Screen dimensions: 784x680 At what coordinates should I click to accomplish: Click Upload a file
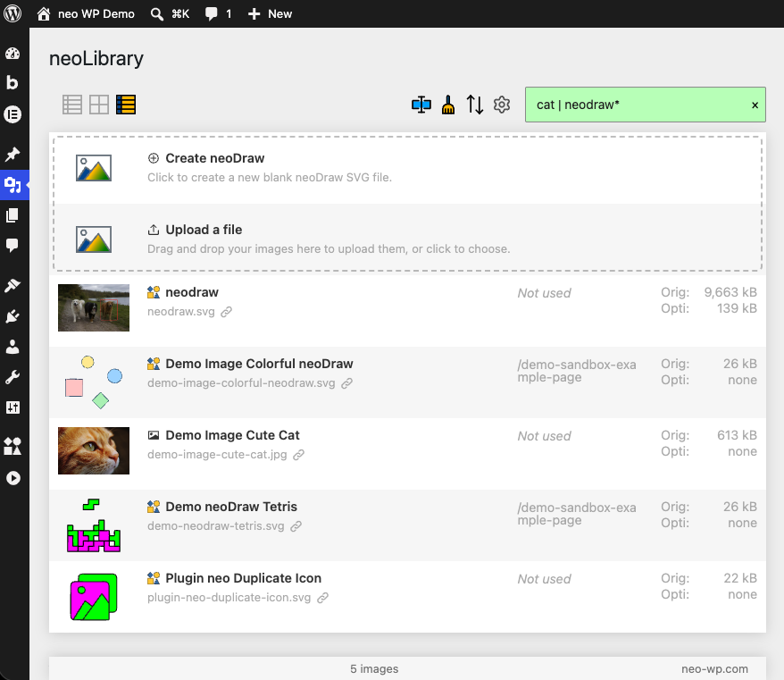pos(204,230)
